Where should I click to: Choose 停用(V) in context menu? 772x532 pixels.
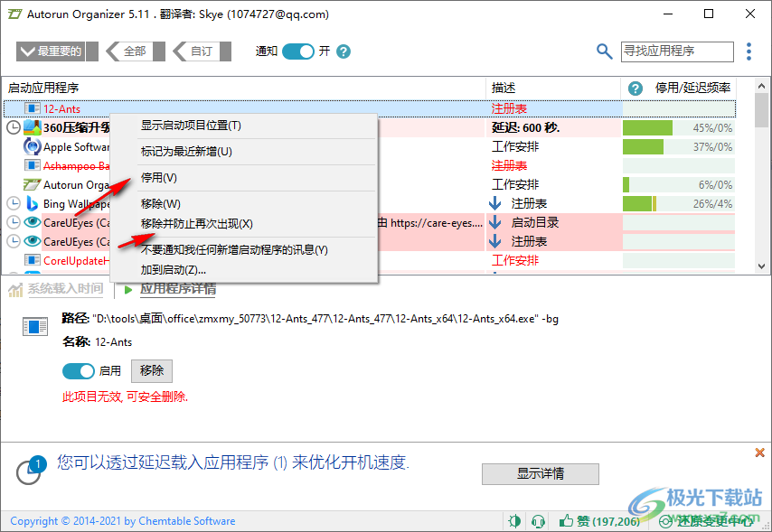(x=244, y=178)
